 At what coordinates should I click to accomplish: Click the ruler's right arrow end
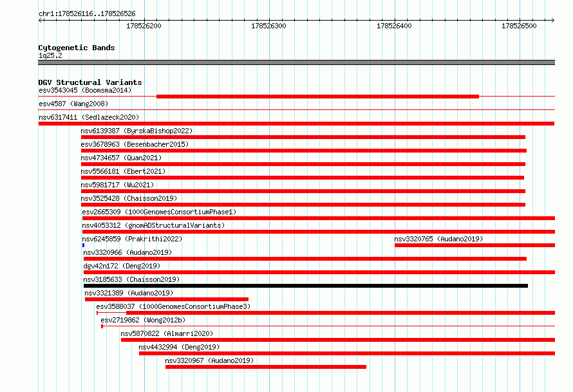[552, 20]
